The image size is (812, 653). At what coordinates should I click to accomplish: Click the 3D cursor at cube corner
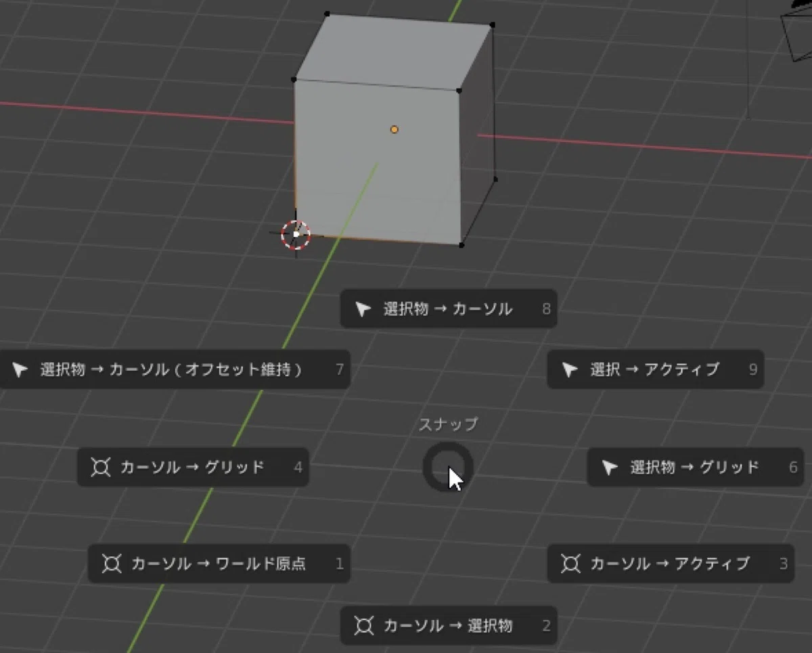(296, 234)
